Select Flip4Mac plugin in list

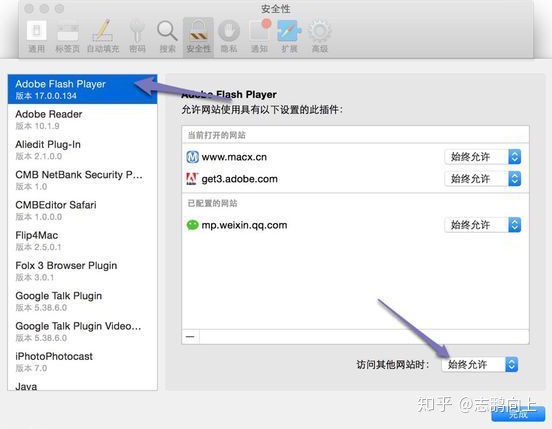[82, 241]
